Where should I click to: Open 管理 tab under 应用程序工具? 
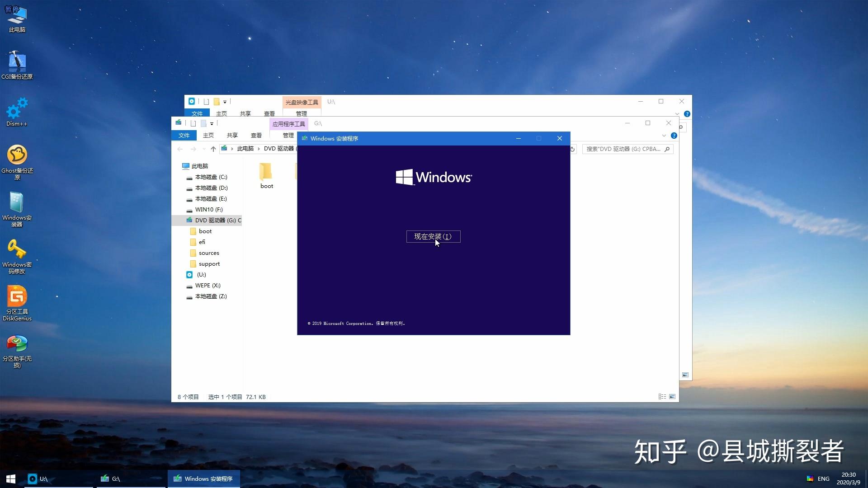[x=288, y=135]
